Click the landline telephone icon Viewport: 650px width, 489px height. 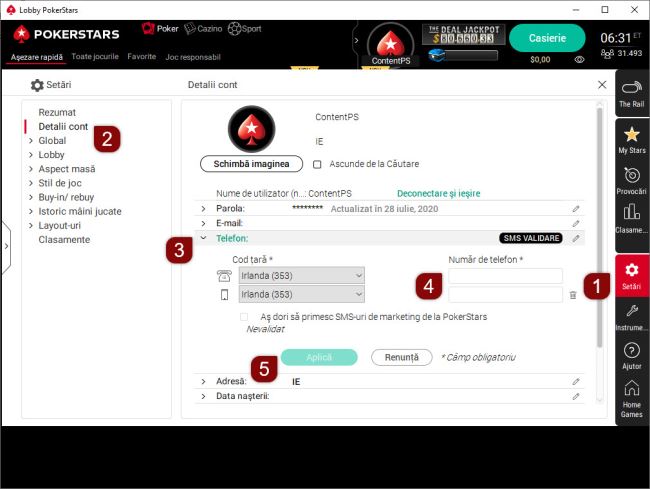pyautogui.click(x=224, y=276)
